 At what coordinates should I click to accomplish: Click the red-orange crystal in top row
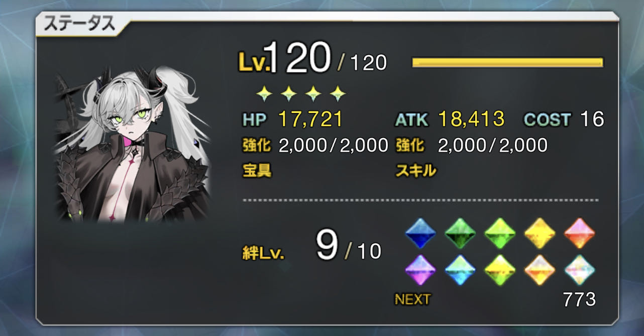tap(580, 234)
